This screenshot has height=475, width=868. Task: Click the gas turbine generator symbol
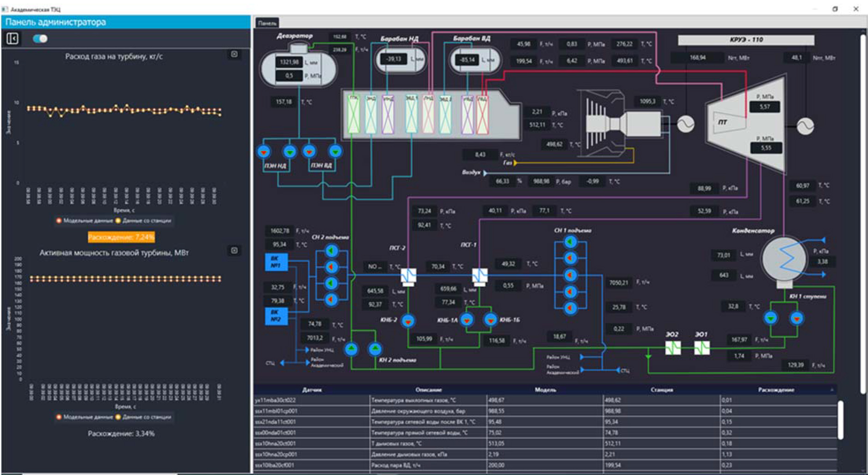tap(685, 123)
